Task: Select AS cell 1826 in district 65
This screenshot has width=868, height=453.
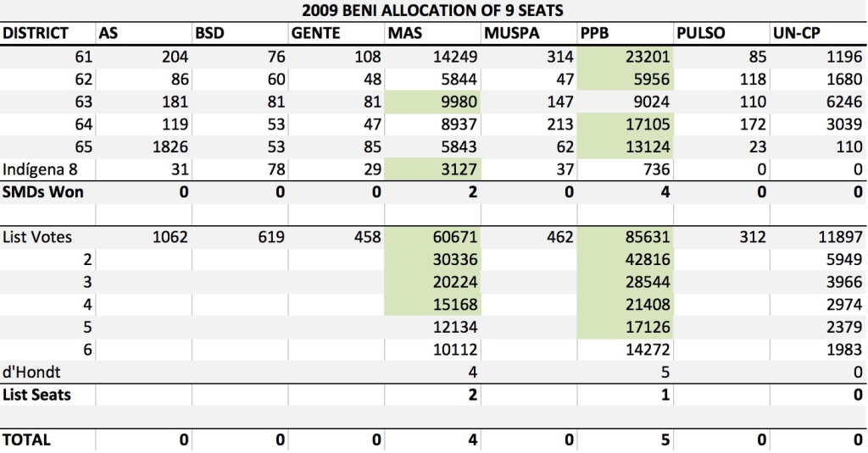Action: tap(143, 147)
